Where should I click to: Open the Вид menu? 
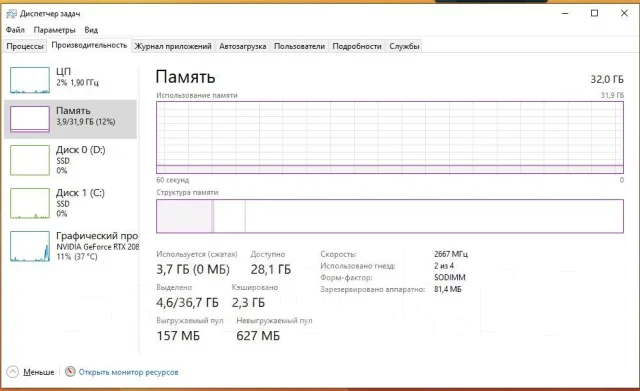click(x=91, y=30)
